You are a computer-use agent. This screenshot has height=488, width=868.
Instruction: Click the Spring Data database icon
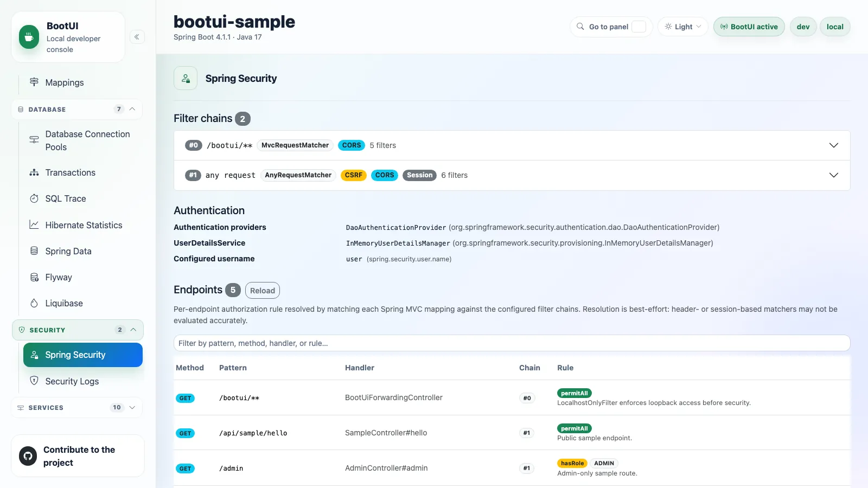point(34,251)
